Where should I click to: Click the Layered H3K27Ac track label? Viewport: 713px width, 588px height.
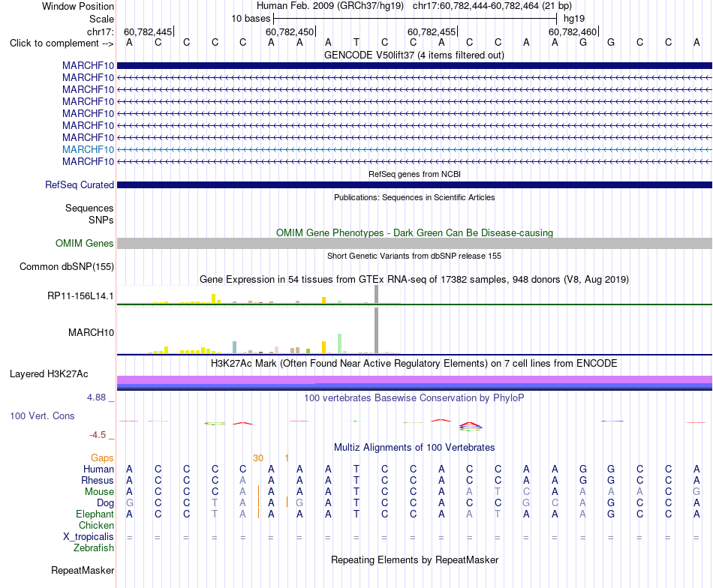point(49,374)
